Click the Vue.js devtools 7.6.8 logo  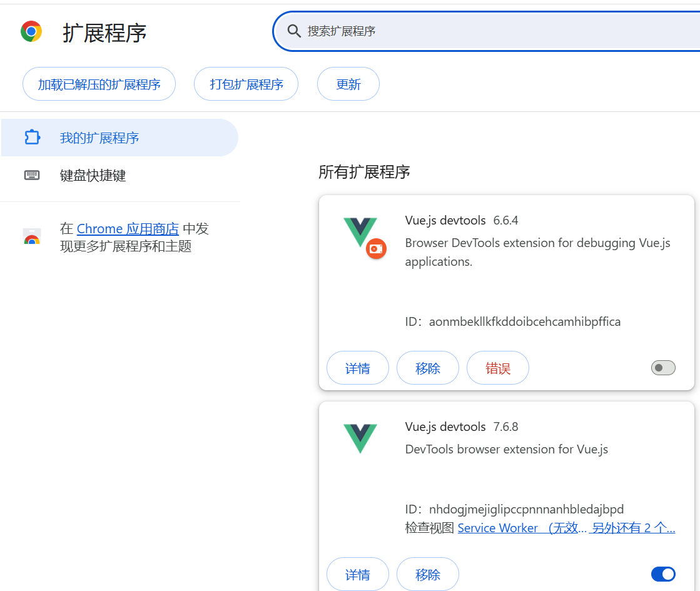coord(360,439)
